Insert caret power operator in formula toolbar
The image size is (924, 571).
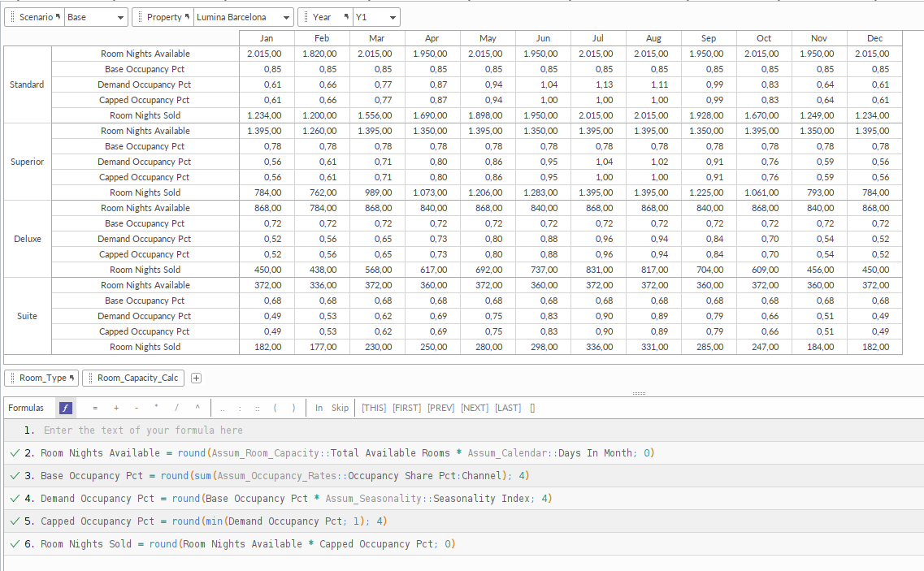197,408
